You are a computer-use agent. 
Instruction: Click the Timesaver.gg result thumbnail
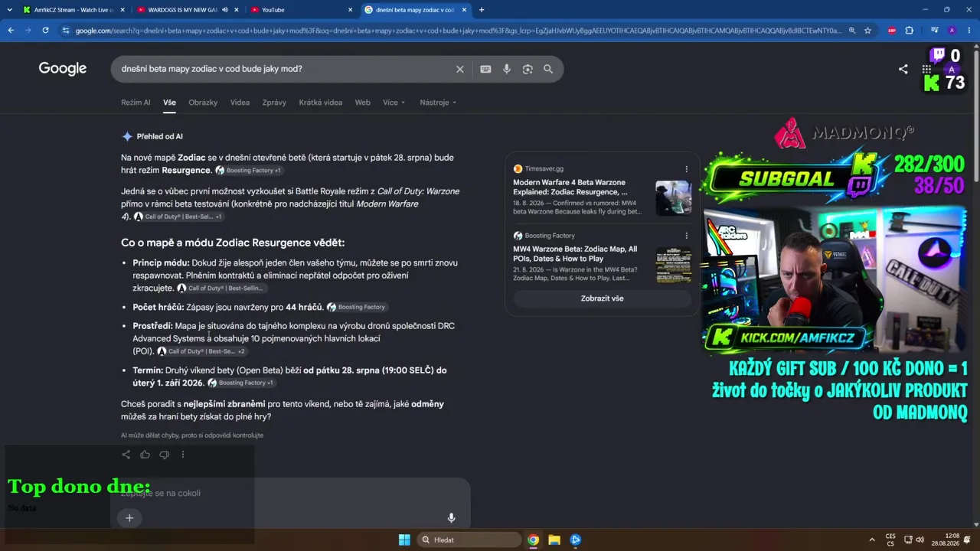pyautogui.click(x=674, y=198)
